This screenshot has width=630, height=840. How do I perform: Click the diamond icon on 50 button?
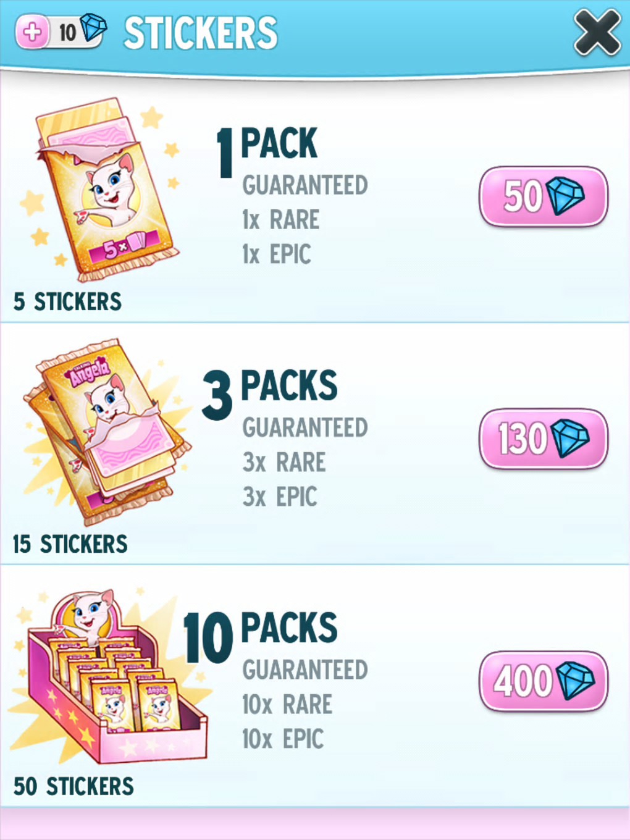coord(565,197)
